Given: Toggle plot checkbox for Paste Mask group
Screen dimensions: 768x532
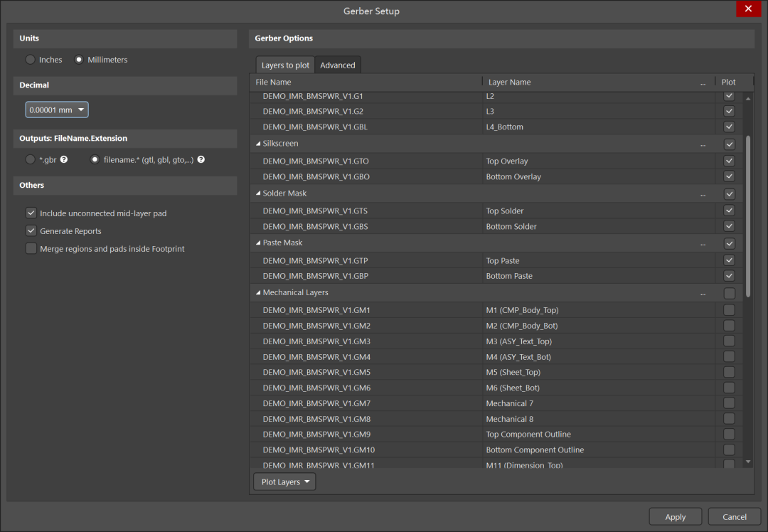Looking at the screenshot, I should pos(730,243).
